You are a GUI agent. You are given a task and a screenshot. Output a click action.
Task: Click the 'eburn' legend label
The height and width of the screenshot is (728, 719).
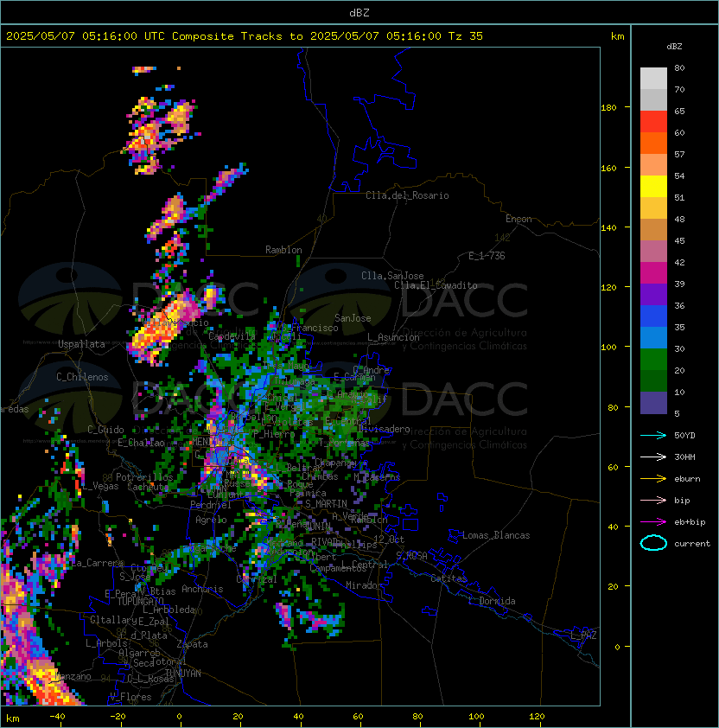687,479
